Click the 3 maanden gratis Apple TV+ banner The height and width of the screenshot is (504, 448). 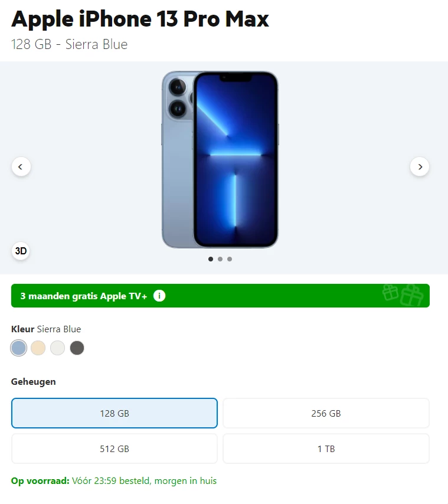click(x=221, y=296)
